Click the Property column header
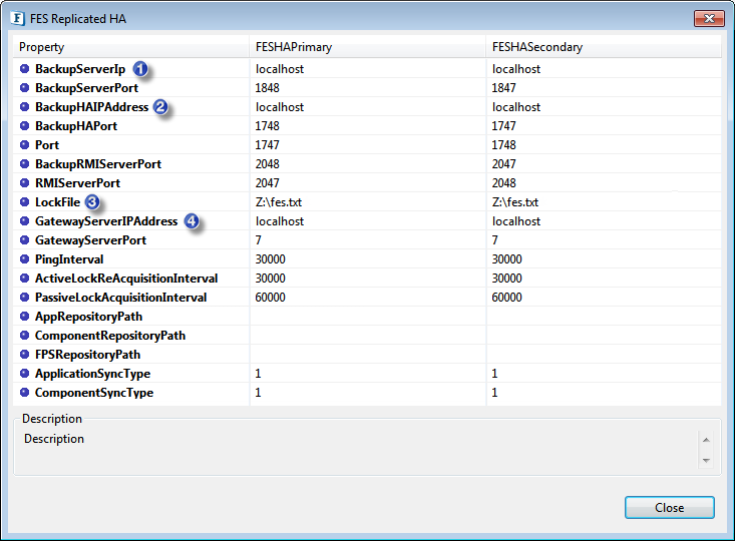The height and width of the screenshot is (541, 735). pos(131,47)
